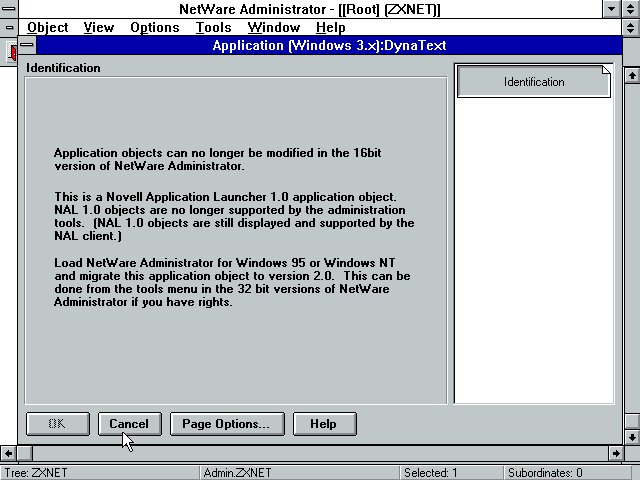Click the title bar restore/maximize arrows
Image resolution: width=640 pixels, height=480 pixels.
click(631, 9)
